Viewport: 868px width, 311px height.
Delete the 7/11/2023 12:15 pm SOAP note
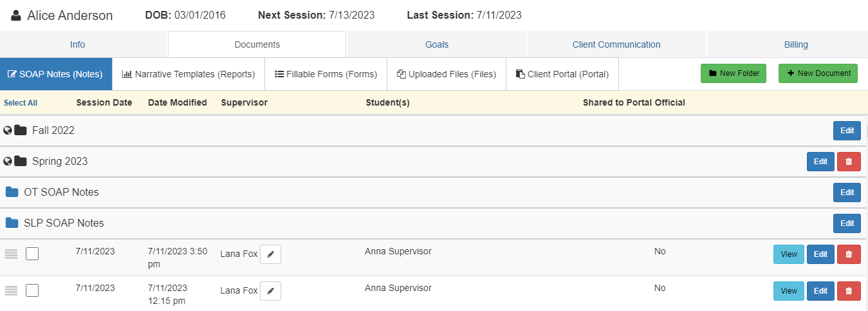[849, 291]
